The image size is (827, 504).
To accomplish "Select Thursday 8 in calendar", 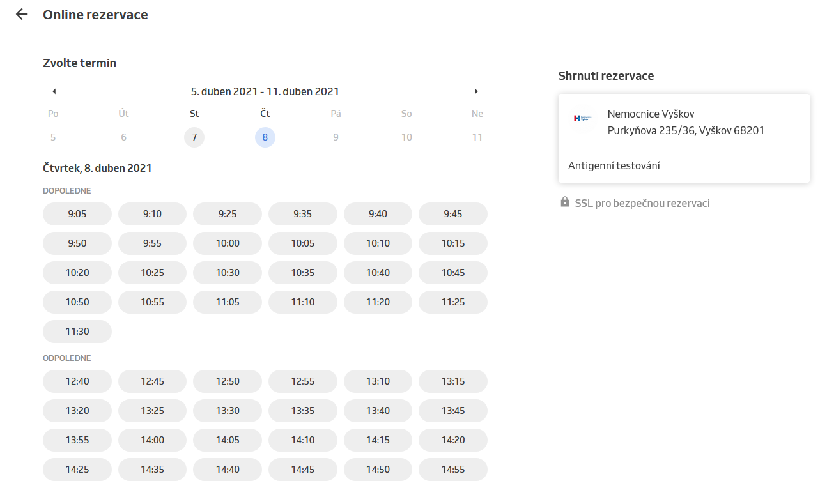I will point(265,137).
